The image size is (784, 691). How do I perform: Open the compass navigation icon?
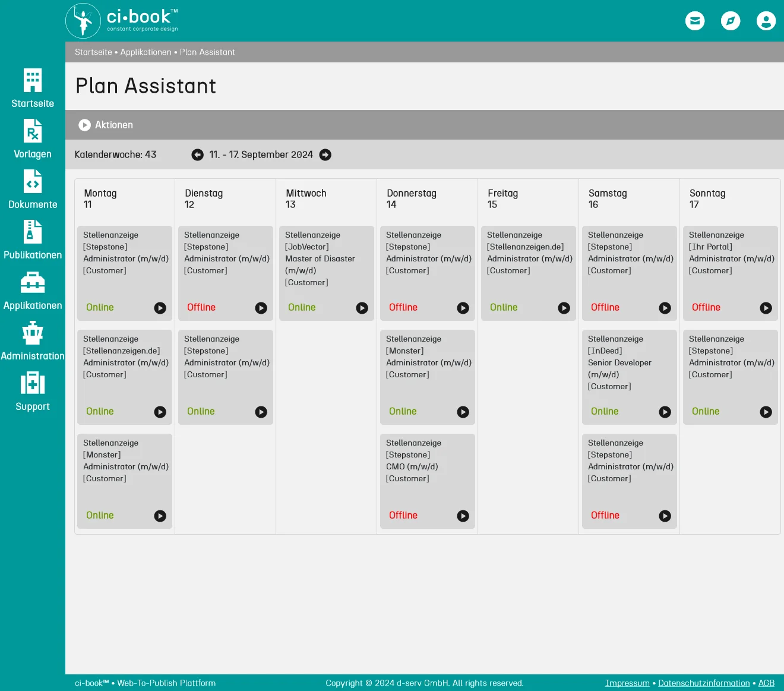[731, 21]
